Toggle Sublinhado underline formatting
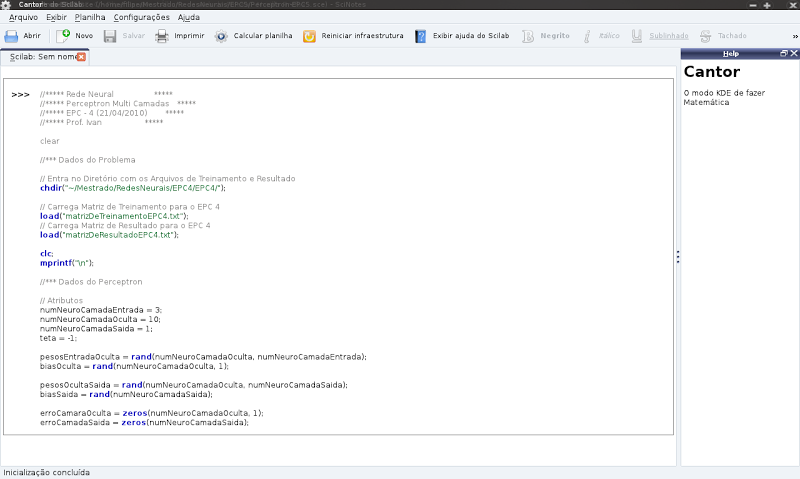This screenshot has width=800, height=479. (659, 36)
